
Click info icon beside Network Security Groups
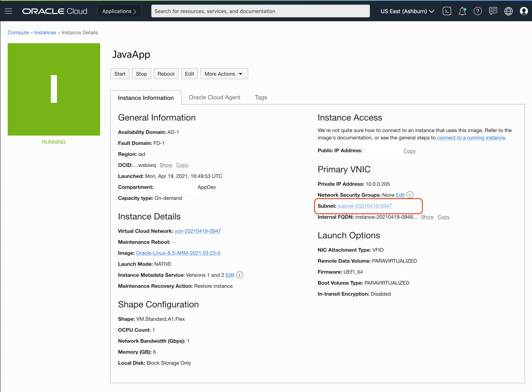tap(410, 195)
